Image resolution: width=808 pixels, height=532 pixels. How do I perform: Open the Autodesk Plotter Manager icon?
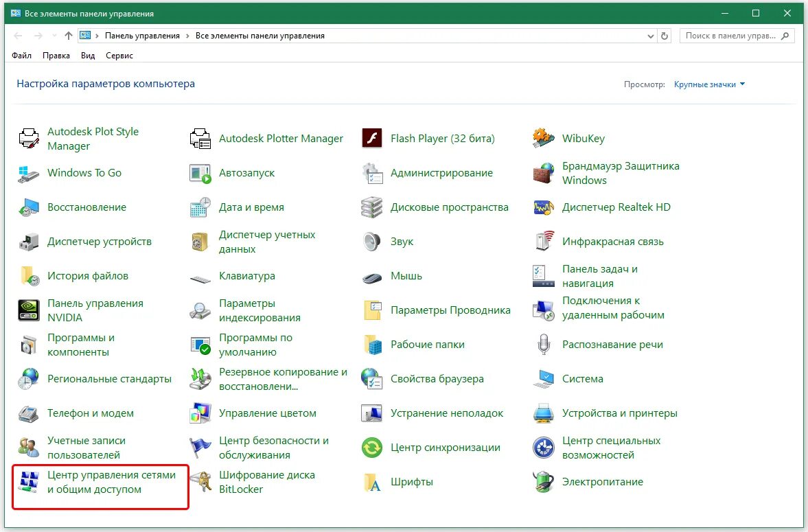point(200,139)
